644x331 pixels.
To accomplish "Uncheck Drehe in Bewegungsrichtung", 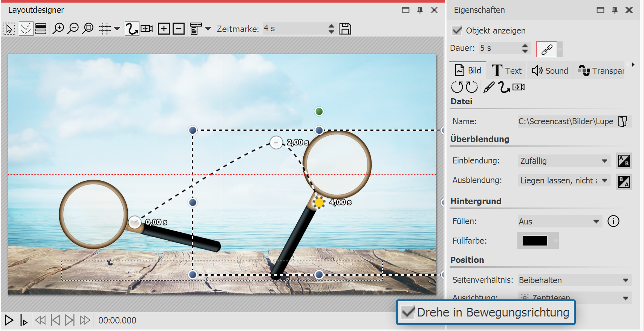I will pyautogui.click(x=408, y=312).
